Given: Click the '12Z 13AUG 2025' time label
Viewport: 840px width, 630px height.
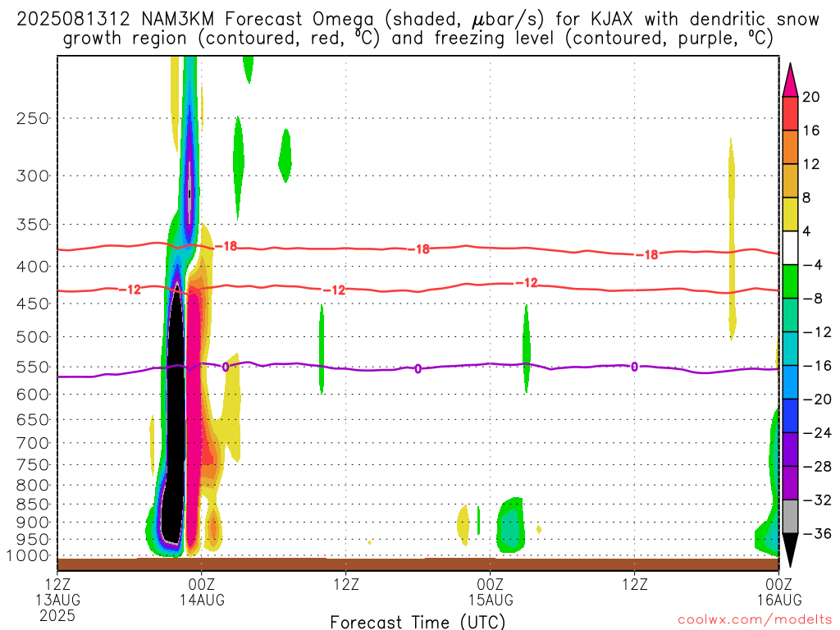Looking at the screenshot, I should 58,600.
